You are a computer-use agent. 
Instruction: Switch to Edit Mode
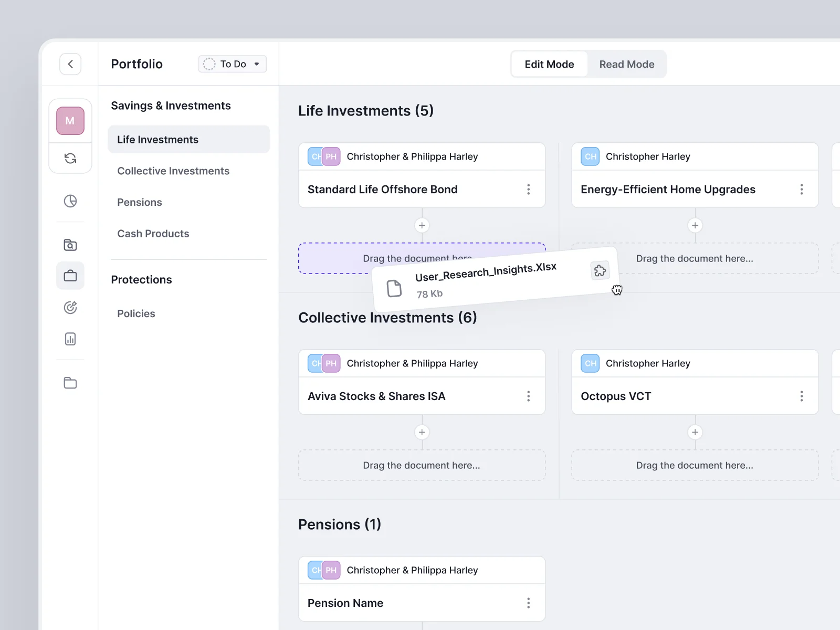pyautogui.click(x=549, y=64)
